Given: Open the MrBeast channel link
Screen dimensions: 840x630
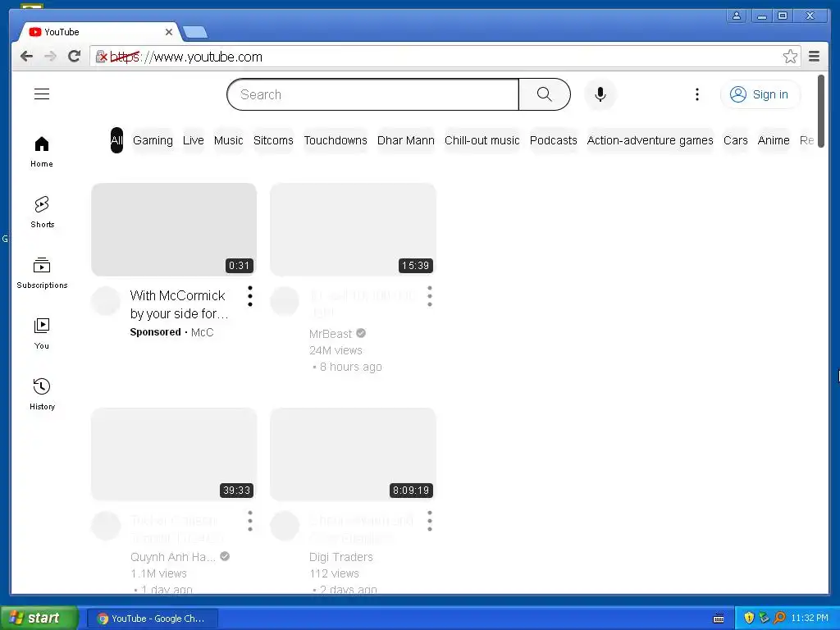Looking at the screenshot, I should [x=330, y=334].
